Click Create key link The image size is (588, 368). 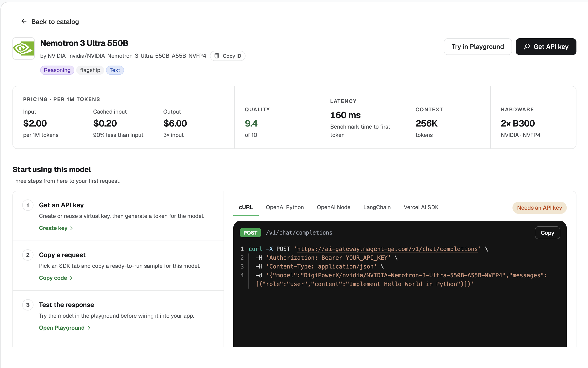(56, 228)
